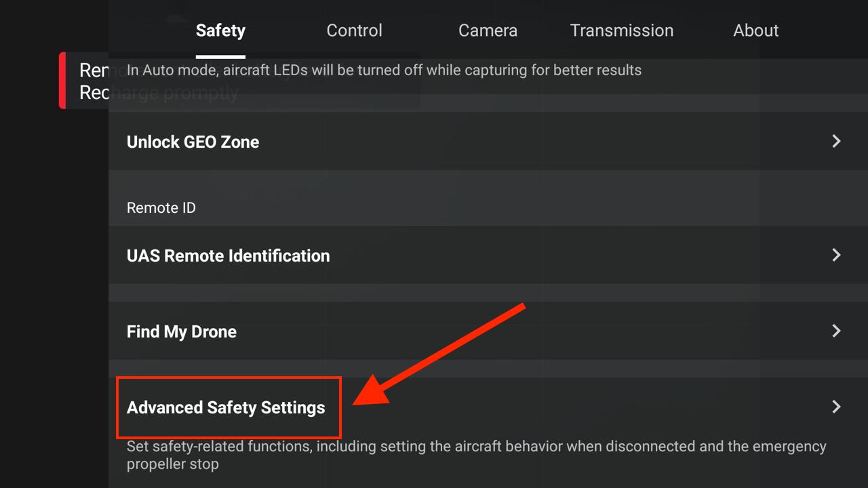Switch to the Control tab
Image resolution: width=868 pixels, height=488 pixels.
354,30
